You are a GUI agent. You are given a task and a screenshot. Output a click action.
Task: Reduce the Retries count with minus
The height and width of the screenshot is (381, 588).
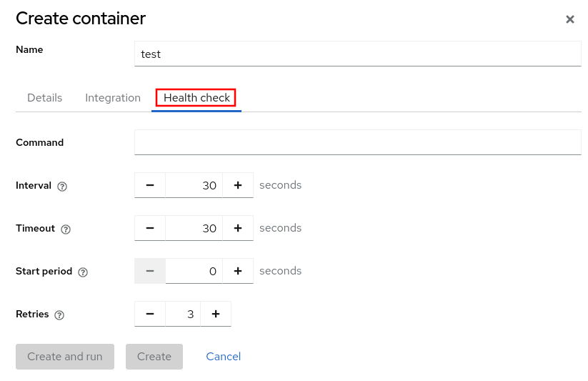tap(150, 314)
